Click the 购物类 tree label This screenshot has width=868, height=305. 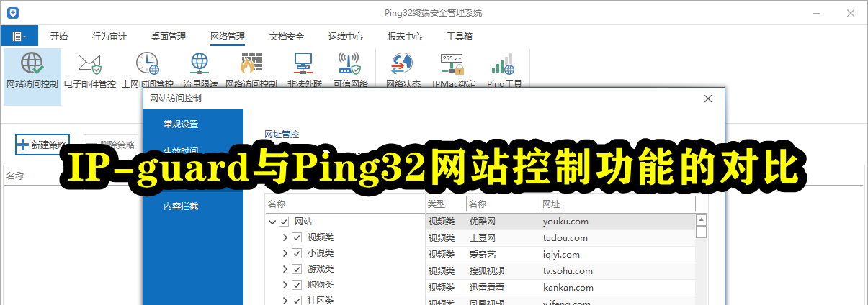(x=320, y=285)
